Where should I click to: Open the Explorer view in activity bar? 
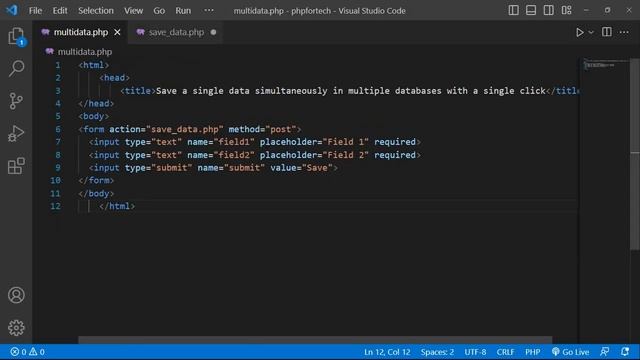[x=16, y=36]
